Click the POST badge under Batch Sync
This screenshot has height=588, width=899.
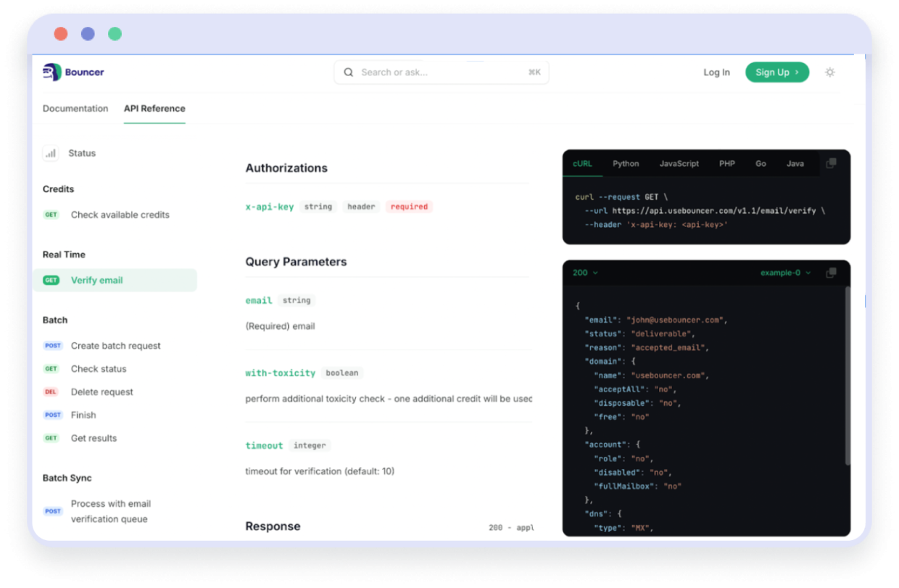[x=52, y=511]
